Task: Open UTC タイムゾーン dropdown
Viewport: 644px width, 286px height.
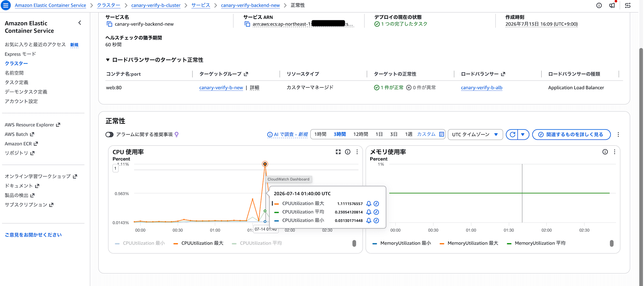Action: (475, 134)
